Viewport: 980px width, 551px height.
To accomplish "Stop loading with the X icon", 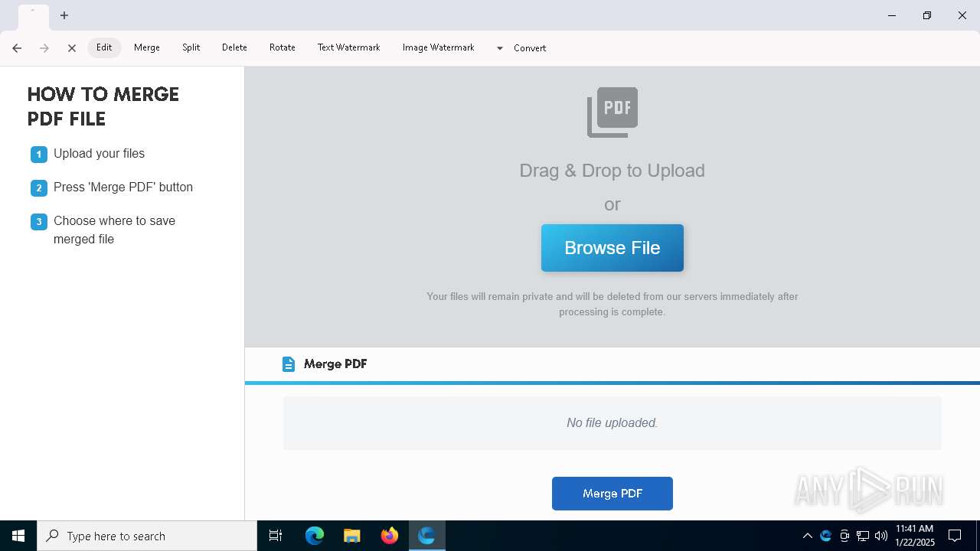I will 72,48.
